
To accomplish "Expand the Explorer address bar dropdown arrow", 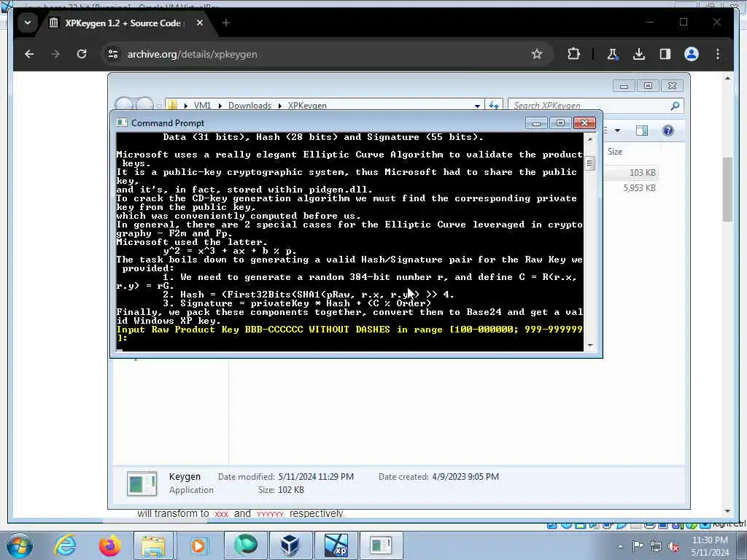I will (x=477, y=106).
